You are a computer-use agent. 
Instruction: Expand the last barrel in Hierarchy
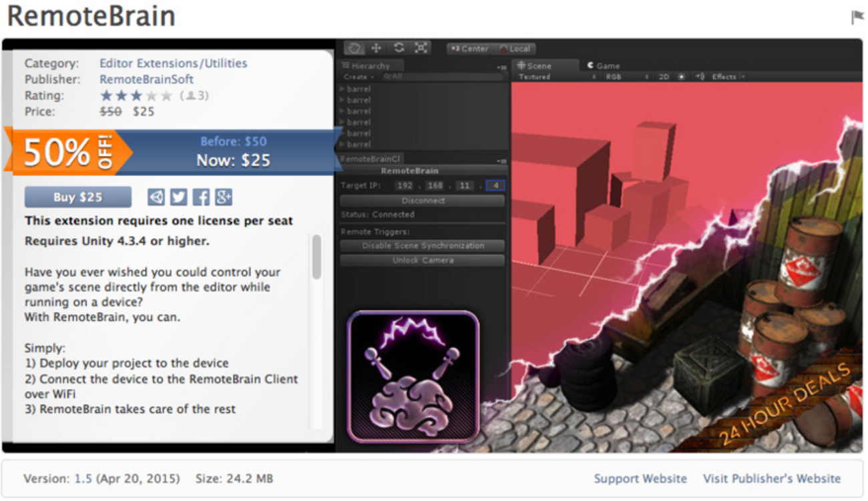[343, 144]
